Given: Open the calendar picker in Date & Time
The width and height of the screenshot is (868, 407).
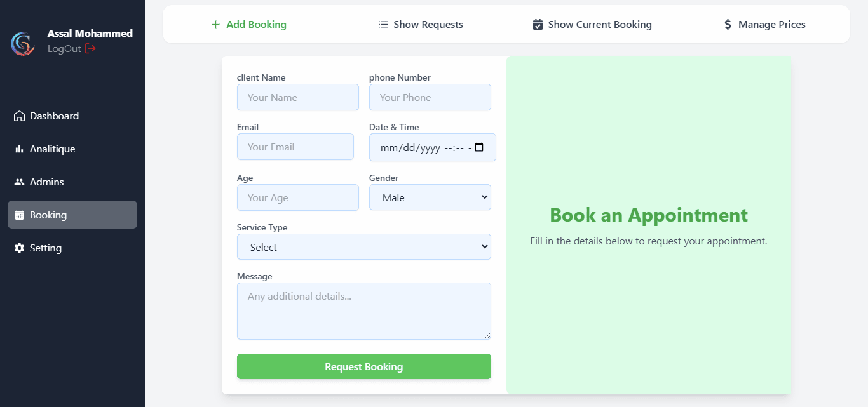Looking at the screenshot, I should [479, 147].
